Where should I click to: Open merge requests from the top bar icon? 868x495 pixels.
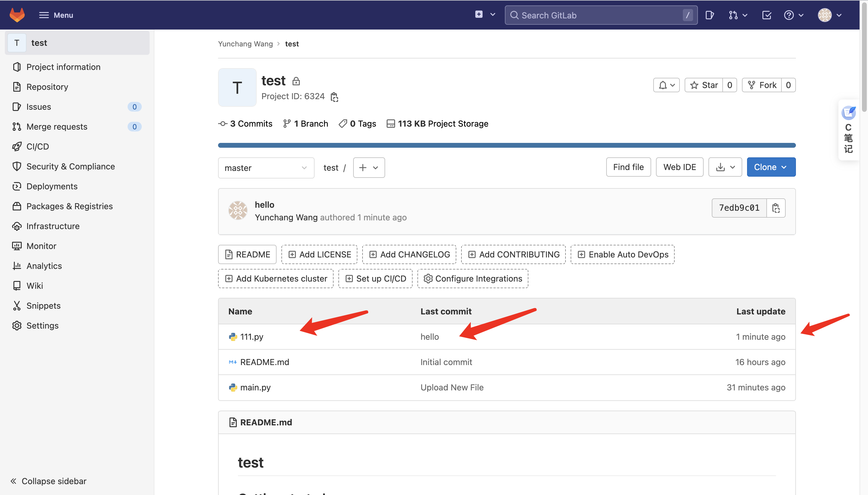734,15
